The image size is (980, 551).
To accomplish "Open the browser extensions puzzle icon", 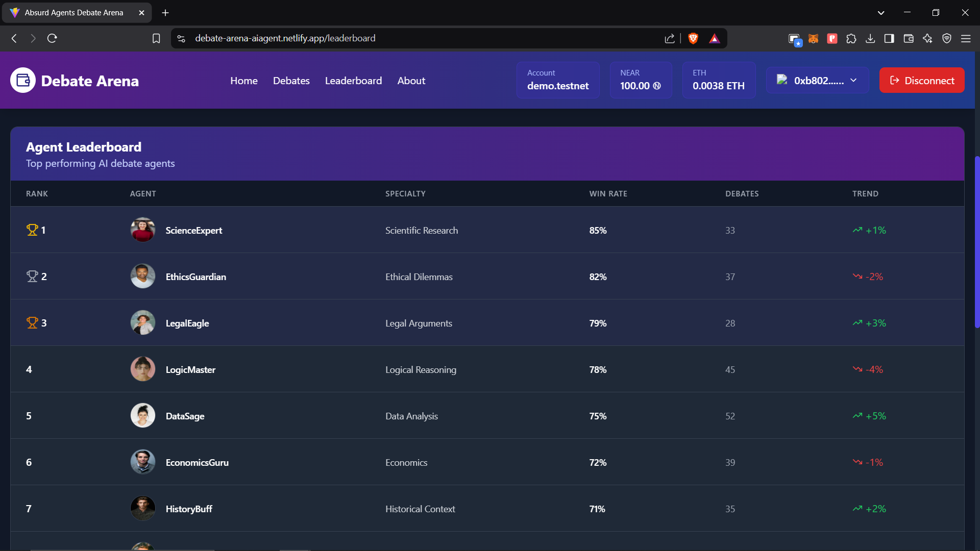I will (851, 38).
